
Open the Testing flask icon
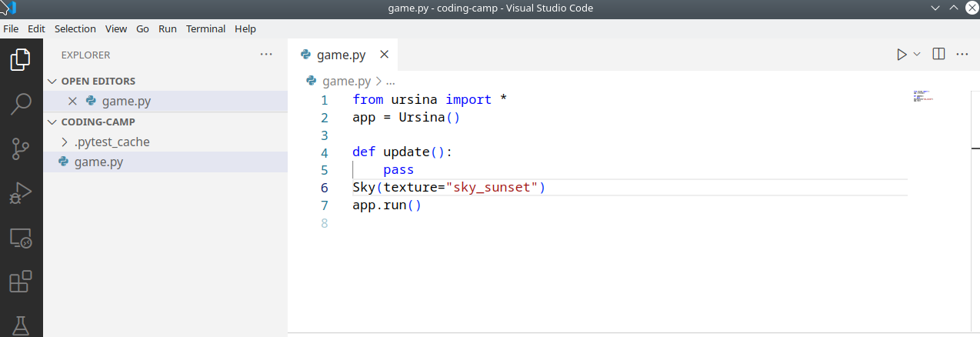(x=21, y=325)
